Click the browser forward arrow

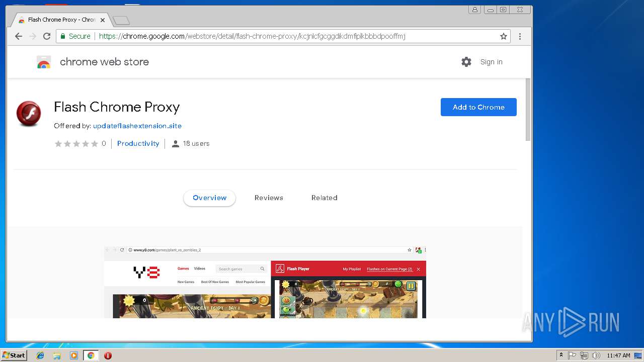(x=33, y=36)
